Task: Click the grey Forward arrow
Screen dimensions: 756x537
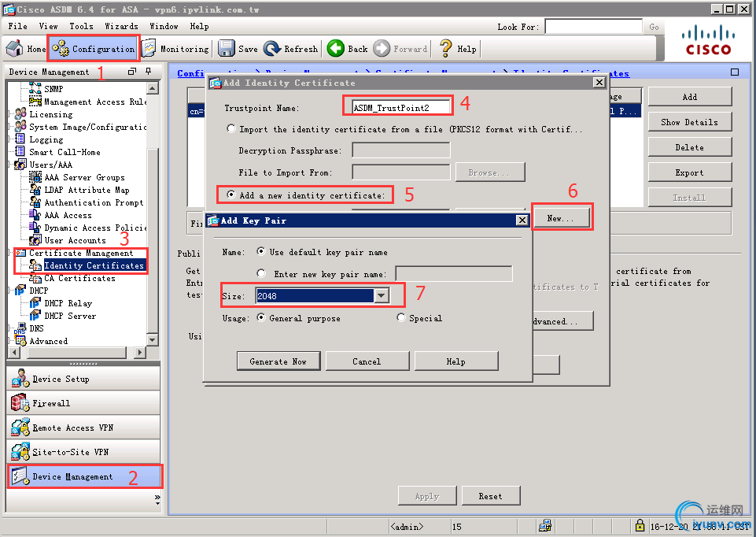Action: tap(382, 49)
